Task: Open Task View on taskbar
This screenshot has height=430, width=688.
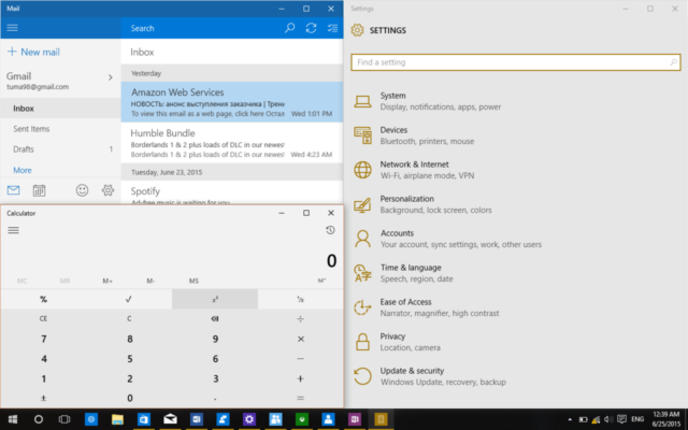Action: pyautogui.click(x=64, y=419)
